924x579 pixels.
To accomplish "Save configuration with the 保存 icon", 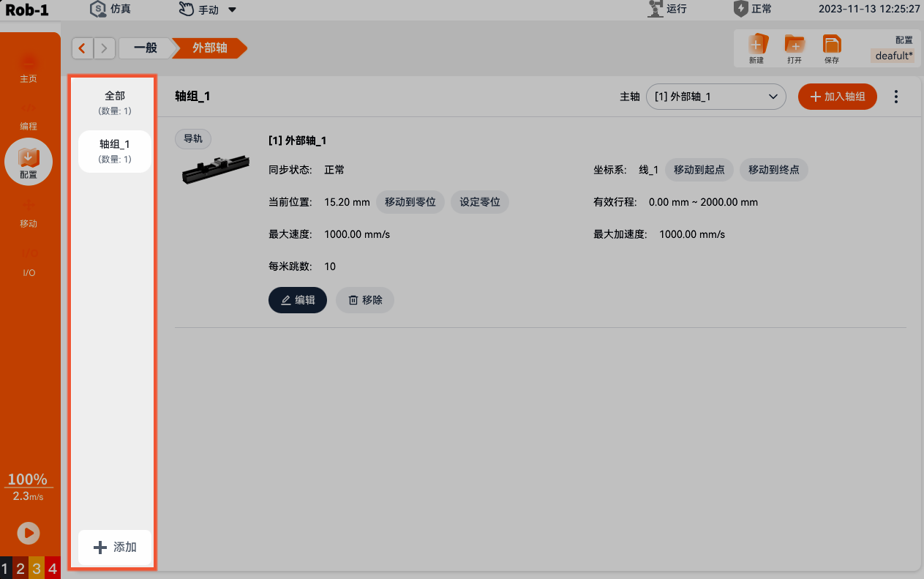I will pos(832,49).
